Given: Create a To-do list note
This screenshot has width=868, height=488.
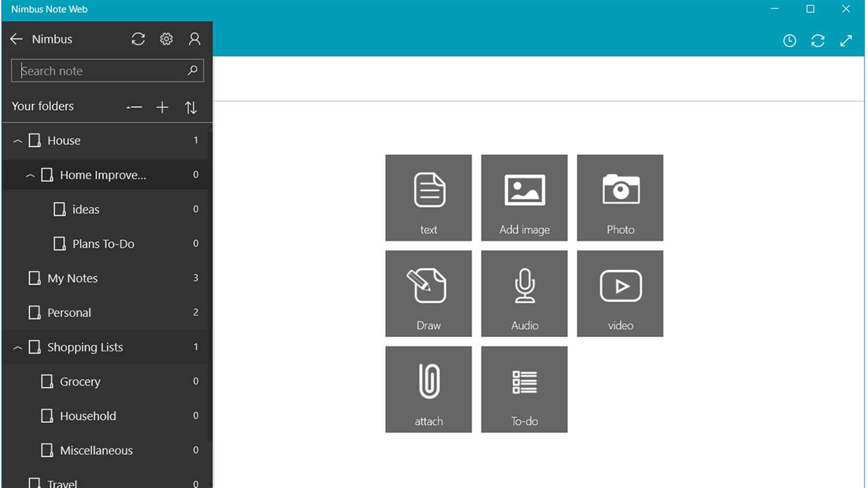Looking at the screenshot, I should 524,389.
